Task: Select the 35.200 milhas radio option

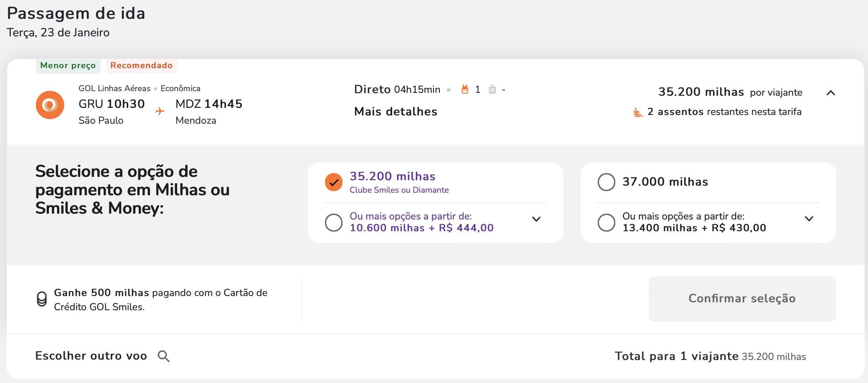Action: (334, 182)
